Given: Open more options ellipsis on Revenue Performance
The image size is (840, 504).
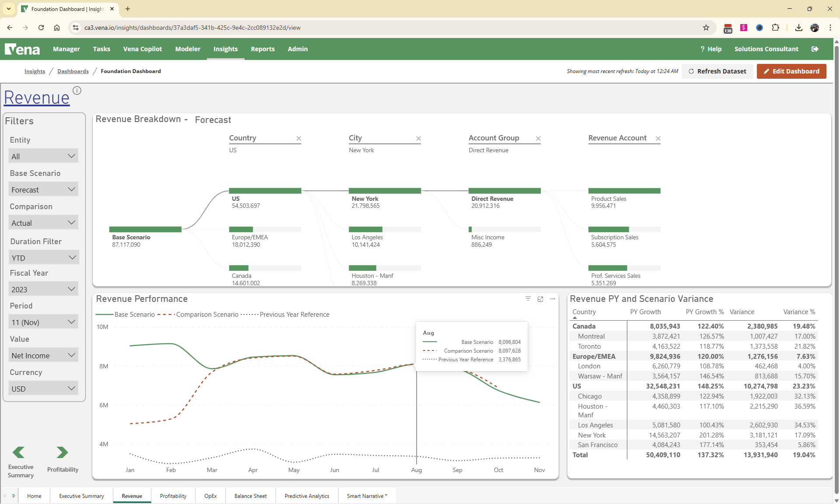Looking at the screenshot, I should pos(553,299).
